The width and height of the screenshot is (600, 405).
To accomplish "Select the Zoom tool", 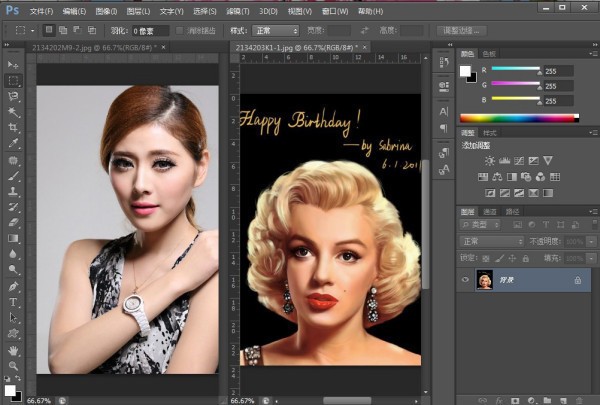I will [13, 366].
